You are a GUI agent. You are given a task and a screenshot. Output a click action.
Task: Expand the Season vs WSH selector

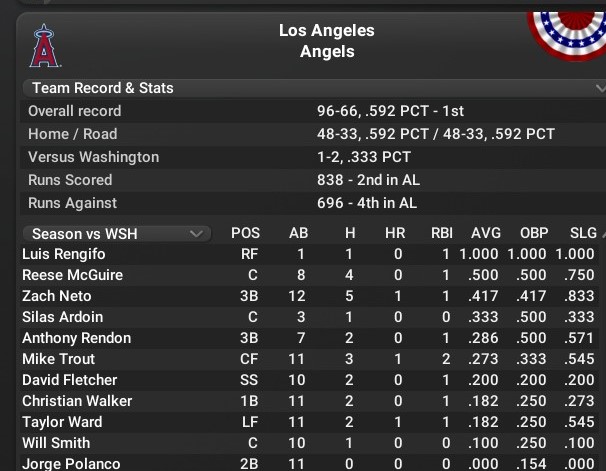[x=117, y=234]
